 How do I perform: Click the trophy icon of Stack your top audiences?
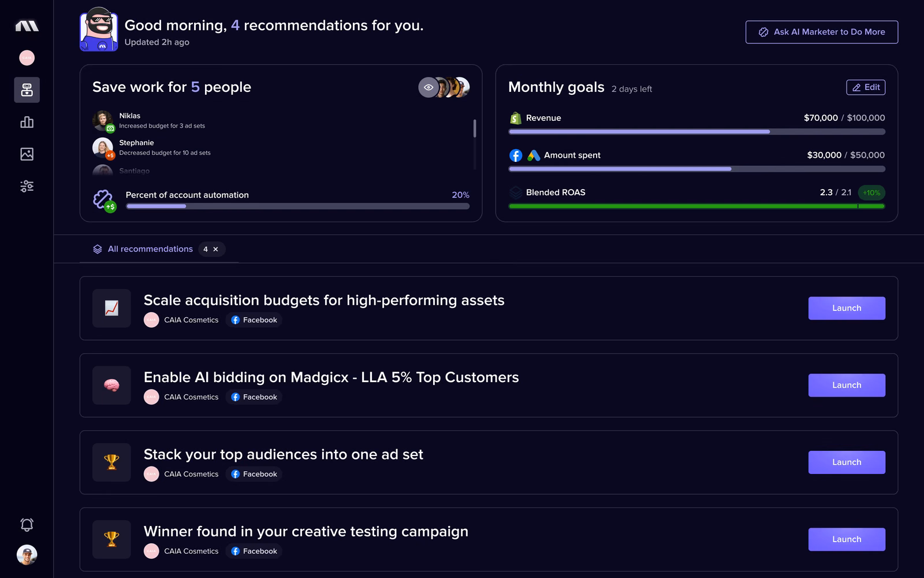pyautogui.click(x=111, y=462)
